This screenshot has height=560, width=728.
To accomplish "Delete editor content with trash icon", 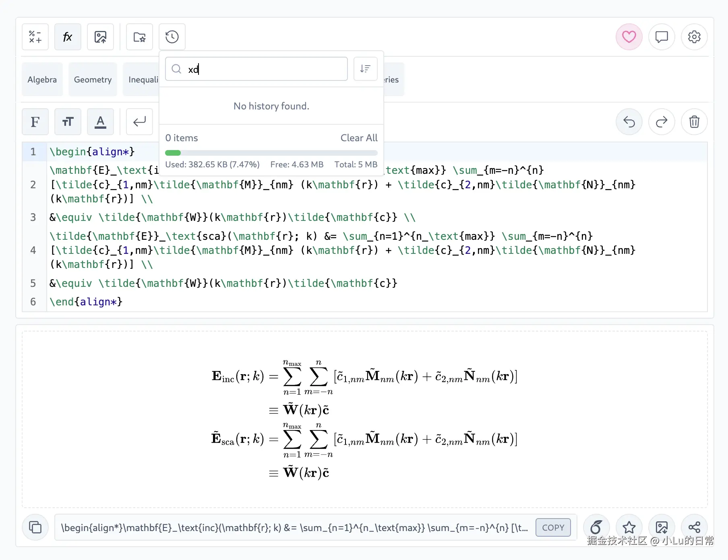I will click(694, 121).
